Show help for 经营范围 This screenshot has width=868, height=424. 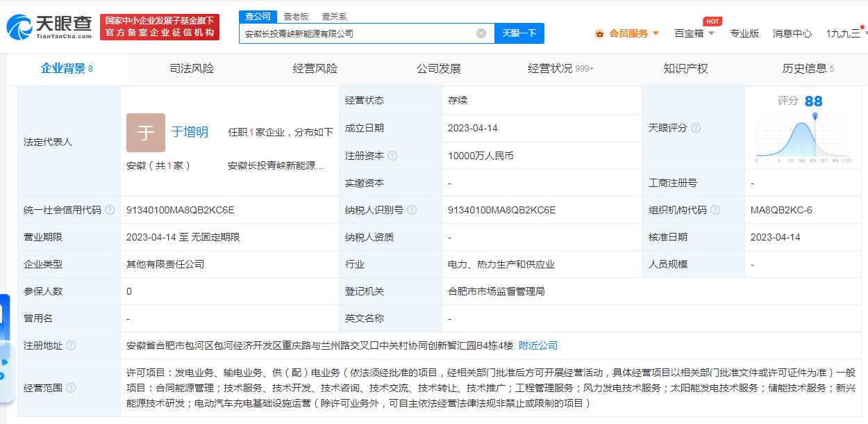(71, 388)
